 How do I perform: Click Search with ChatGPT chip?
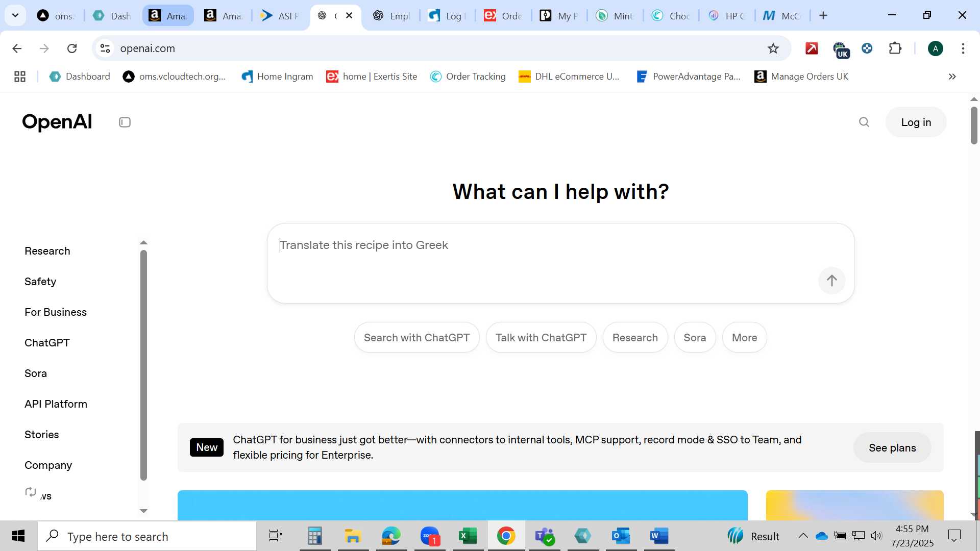point(416,338)
